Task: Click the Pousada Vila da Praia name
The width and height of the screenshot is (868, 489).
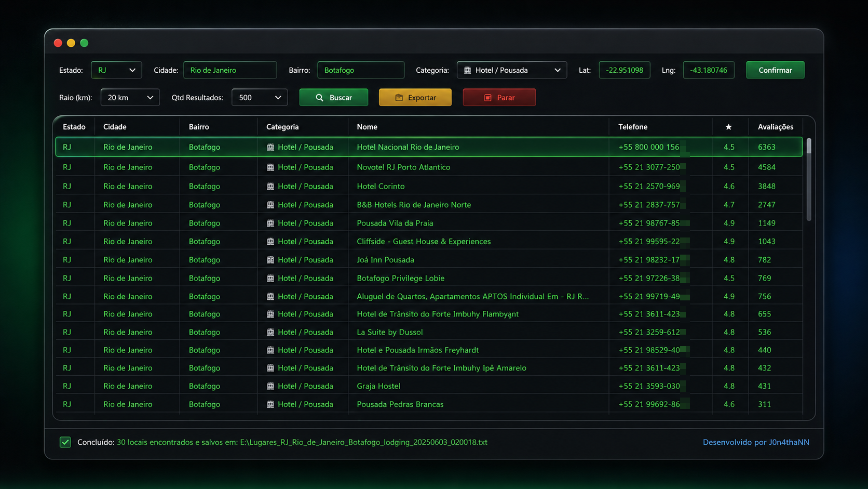Action: click(x=395, y=223)
